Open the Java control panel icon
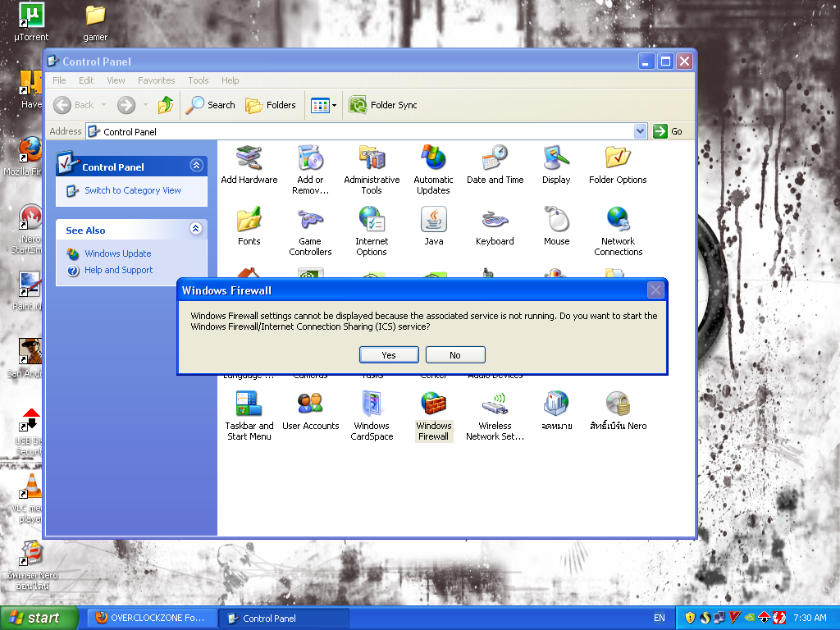 [433, 220]
